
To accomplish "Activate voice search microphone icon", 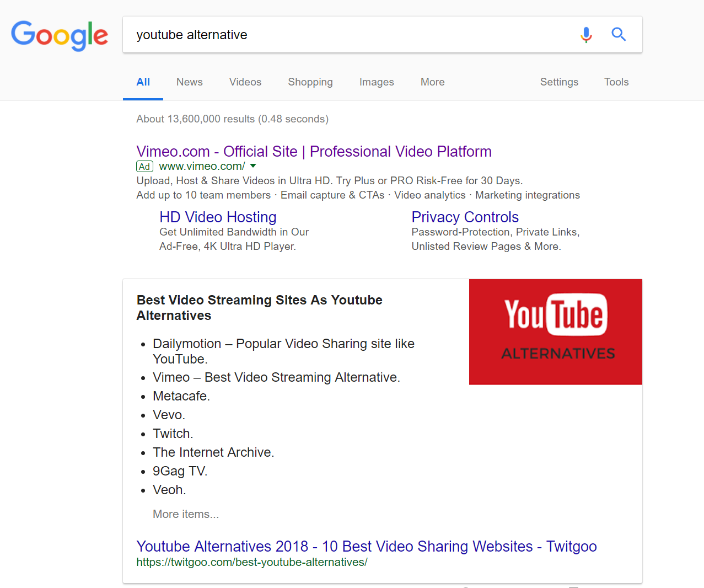I will [586, 35].
